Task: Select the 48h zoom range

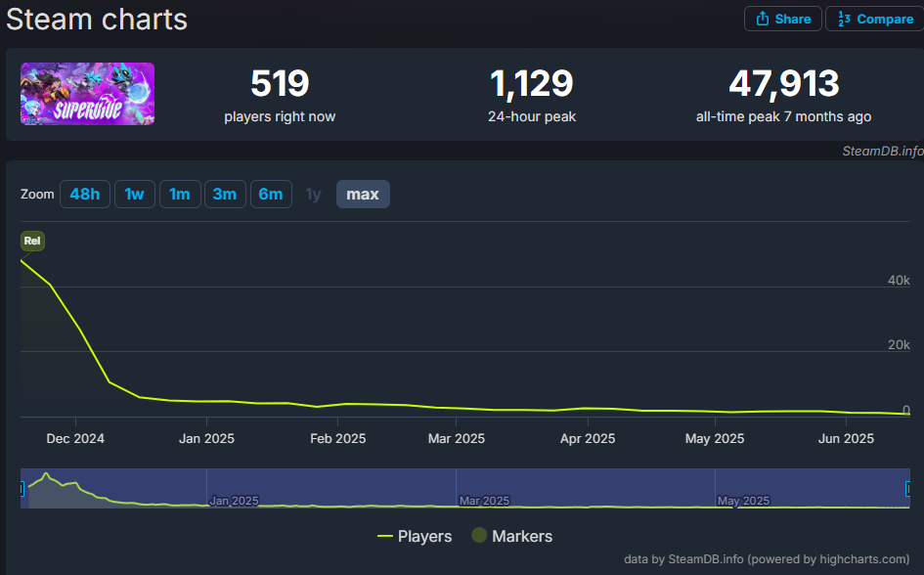Action: [85, 194]
